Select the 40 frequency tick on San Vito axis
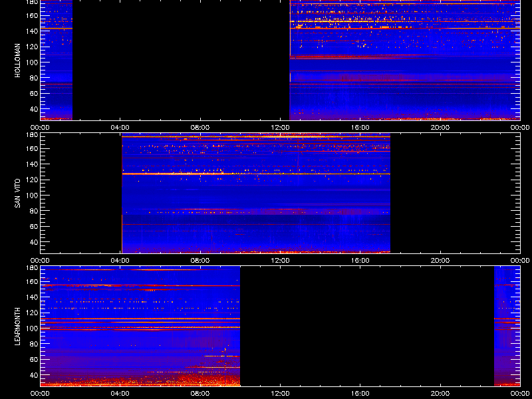The image size is (532, 399). 35,242
